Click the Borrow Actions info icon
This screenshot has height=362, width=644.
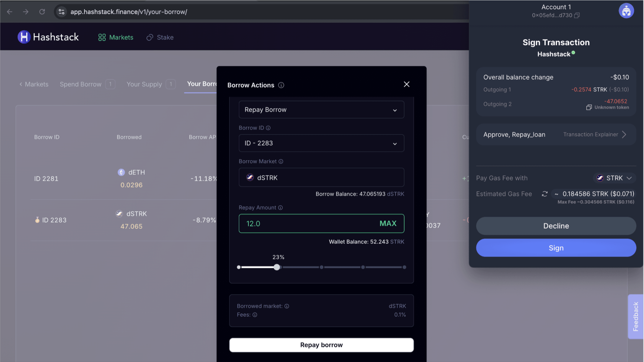tap(281, 85)
